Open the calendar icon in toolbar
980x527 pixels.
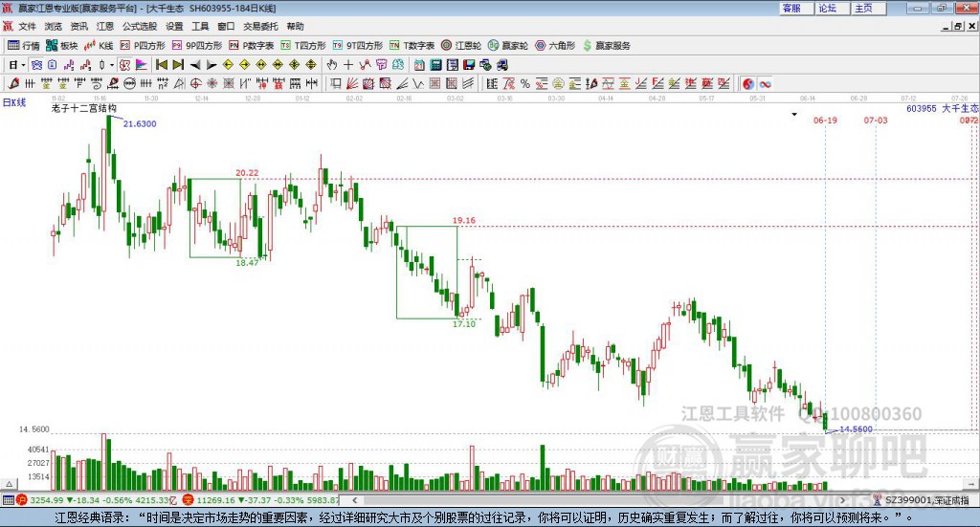pyautogui.click(x=419, y=65)
